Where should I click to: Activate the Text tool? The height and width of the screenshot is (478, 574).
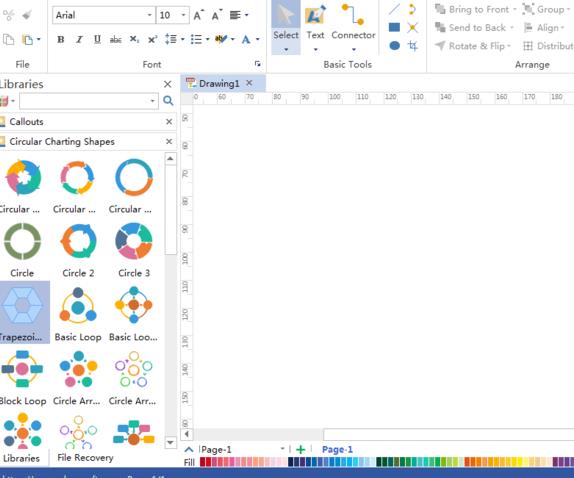[315, 27]
